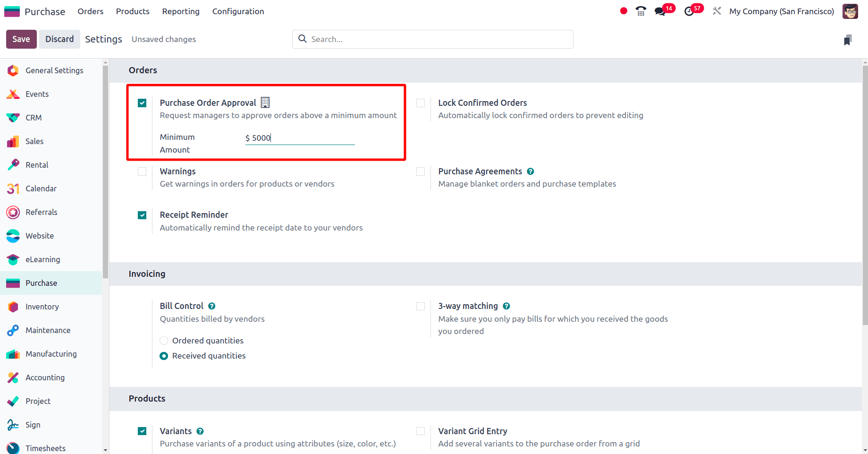Uncheck Purchase Order Approval checkbox
The image size is (868, 454).
coord(142,103)
